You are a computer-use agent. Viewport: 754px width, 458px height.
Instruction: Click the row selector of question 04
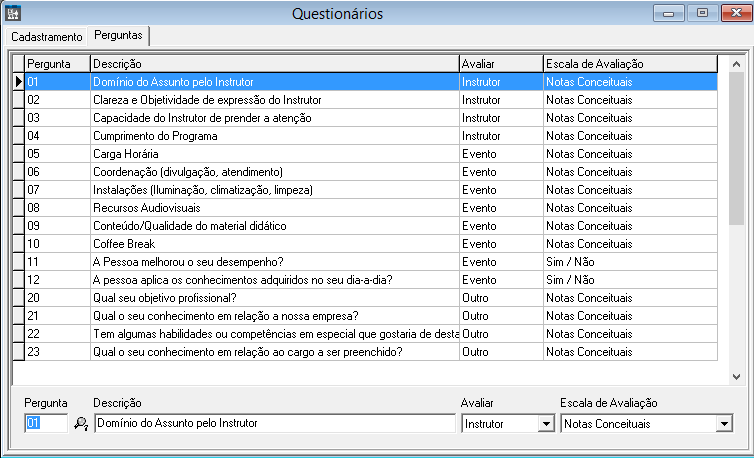coord(18,136)
